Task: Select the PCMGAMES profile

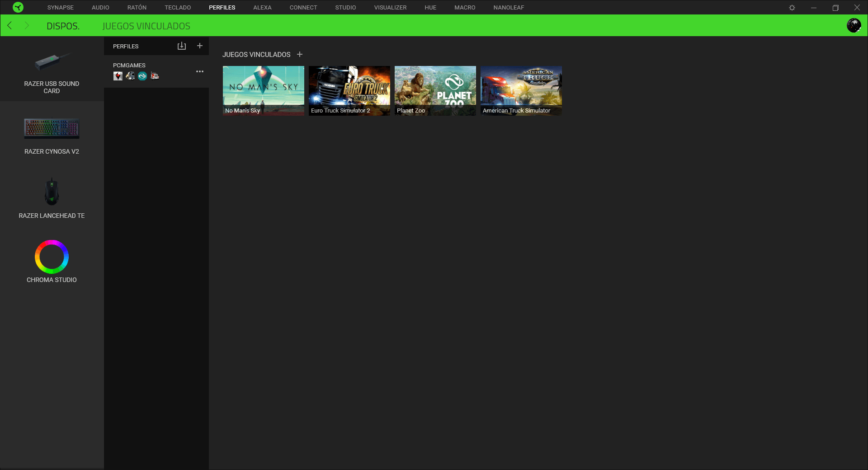Action: click(156, 71)
